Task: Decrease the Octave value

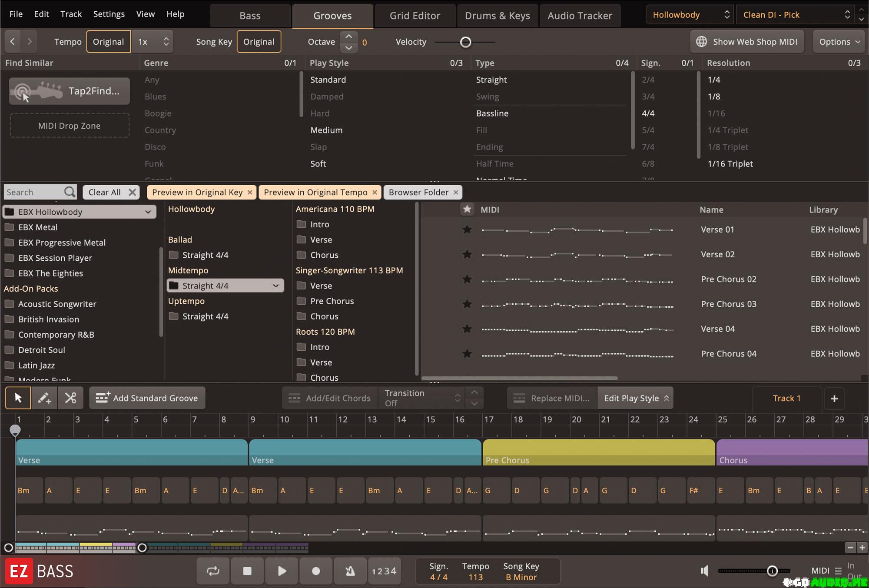Action: [349, 48]
